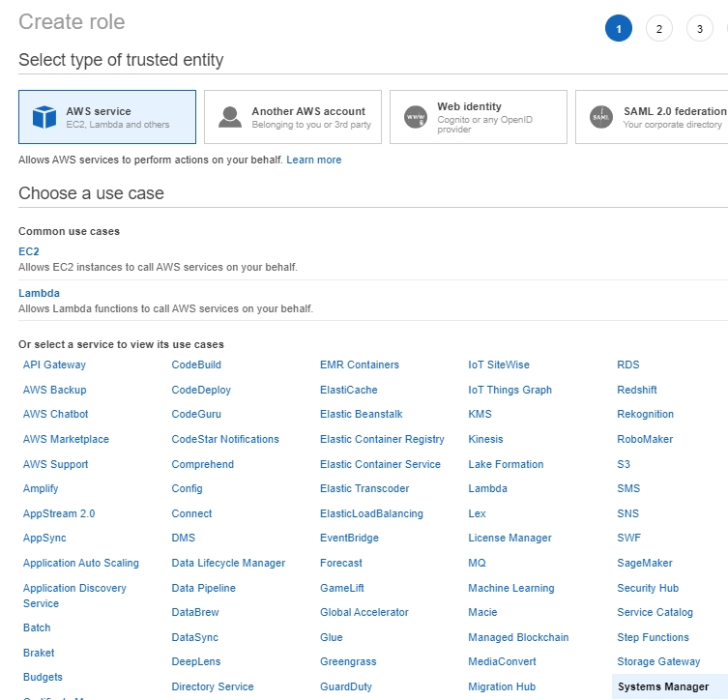Select License Manager service

pyautogui.click(x=510, y=538)
